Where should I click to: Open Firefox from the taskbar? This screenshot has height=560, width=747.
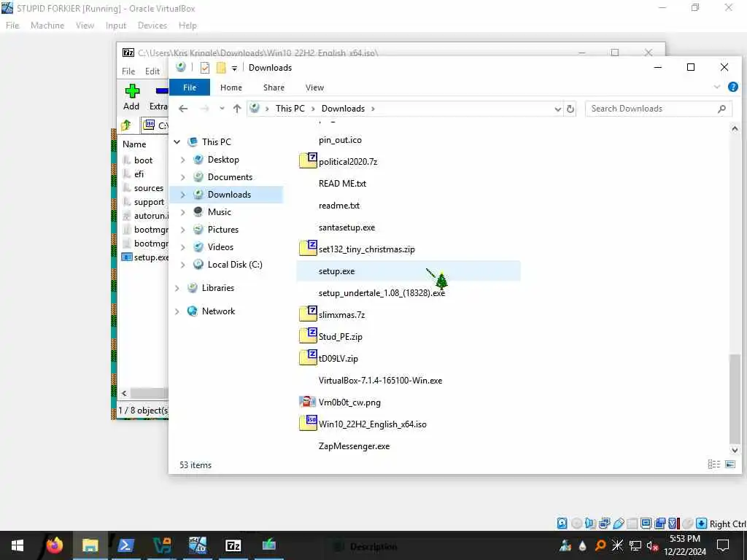[x=54, y=545]
